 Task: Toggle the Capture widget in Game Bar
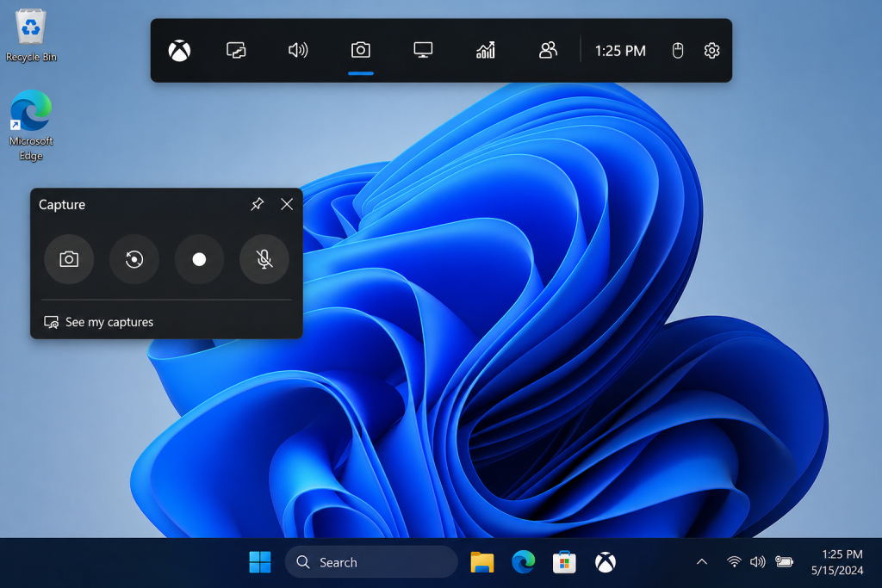pyautogui.click(x=361, y=51)
